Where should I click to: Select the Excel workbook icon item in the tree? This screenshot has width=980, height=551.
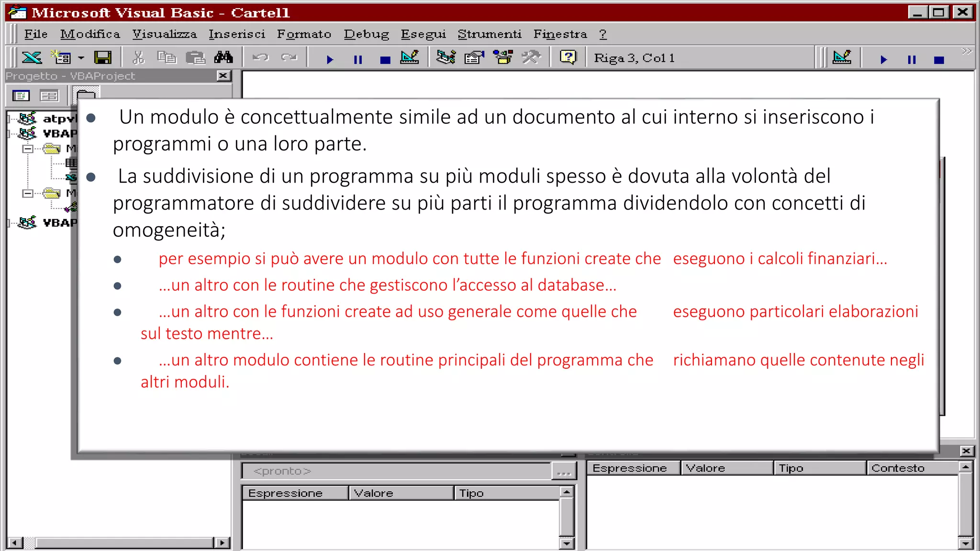(x=71, y=177)
